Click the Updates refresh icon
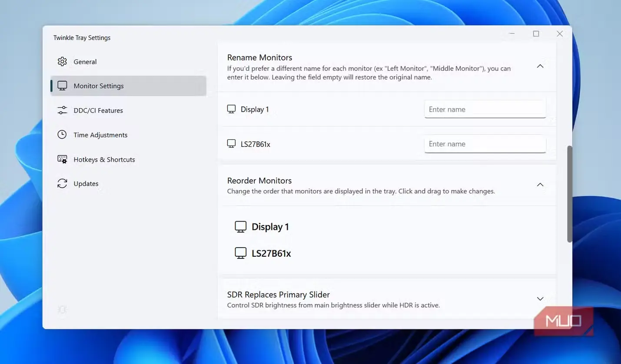 tap(62, 184)
